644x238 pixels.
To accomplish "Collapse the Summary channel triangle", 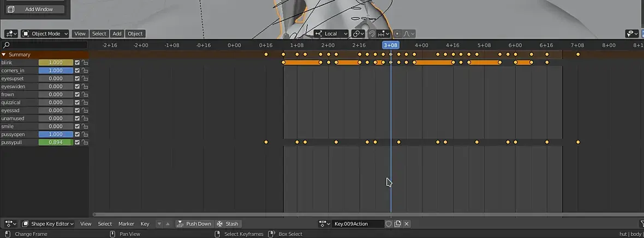I will click(4, 54).
